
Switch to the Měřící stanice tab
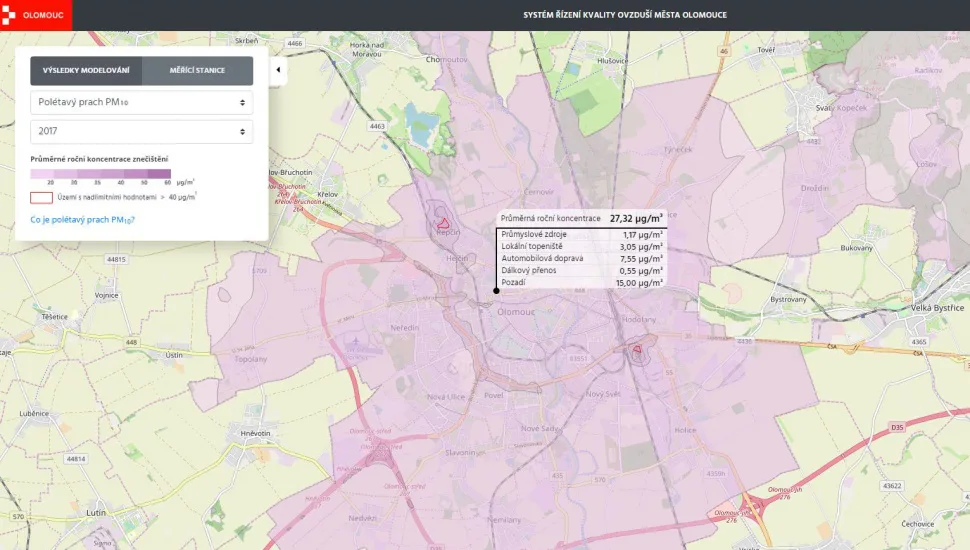[x=197, y=71]
